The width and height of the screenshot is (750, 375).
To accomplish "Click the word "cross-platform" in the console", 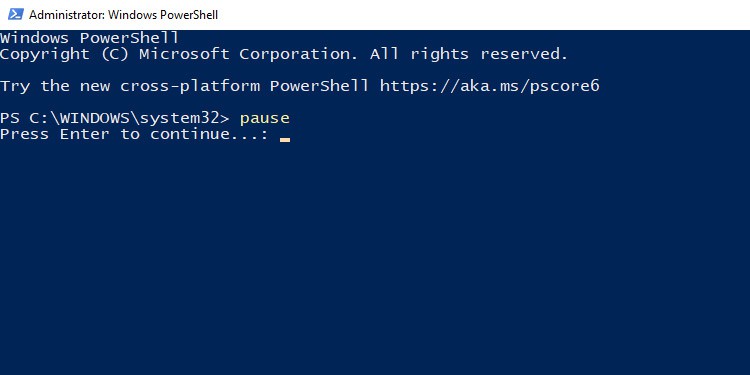I will (190, 87).
